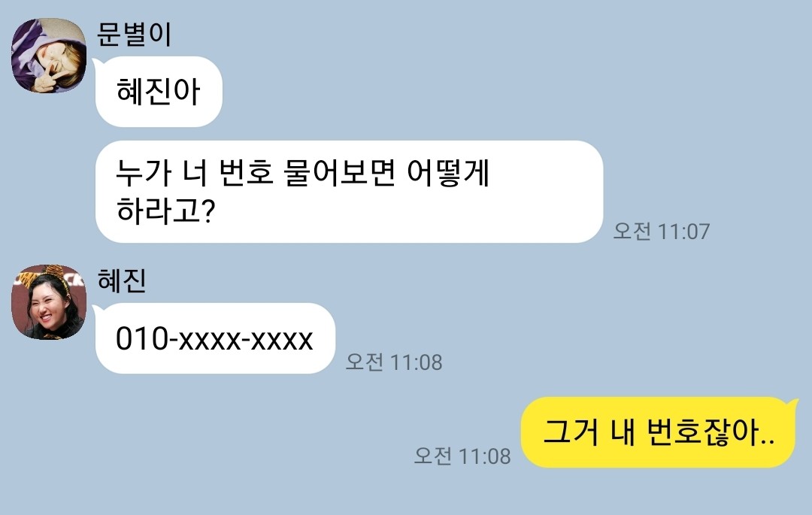
Task: Click the word '하라고?' in 문별이's message
Action: (165, 211)
